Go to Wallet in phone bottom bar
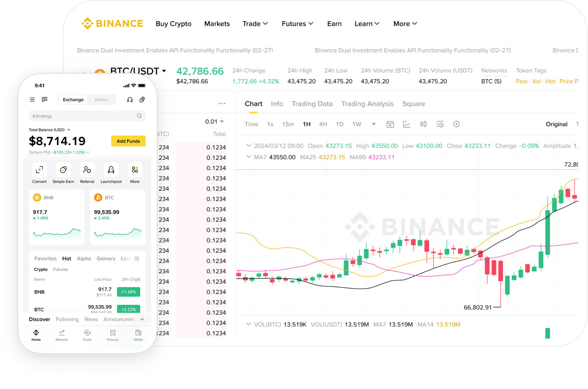588x389 pixels. click(138, 335)
